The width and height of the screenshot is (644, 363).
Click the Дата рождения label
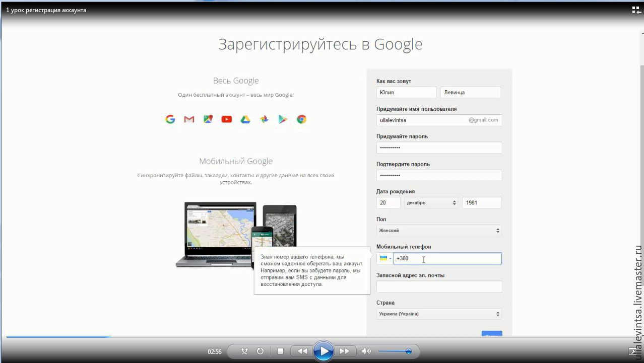[x=396, y=191]
